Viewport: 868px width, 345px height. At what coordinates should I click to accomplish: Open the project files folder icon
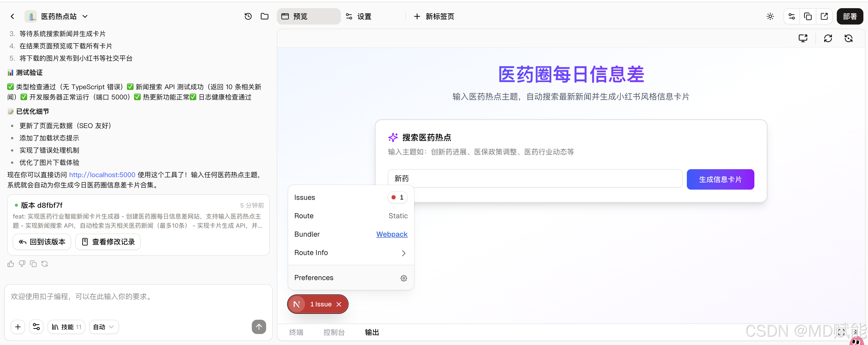(265, 16)
